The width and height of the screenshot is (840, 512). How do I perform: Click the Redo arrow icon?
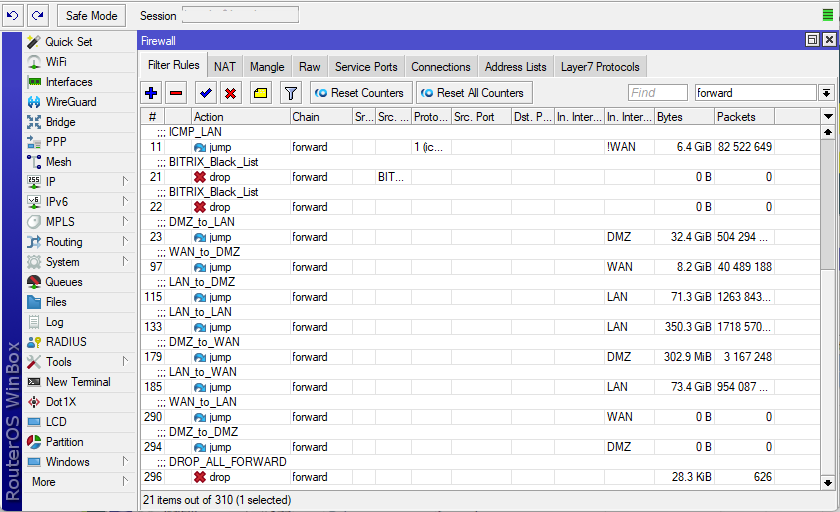coord(37,15)
